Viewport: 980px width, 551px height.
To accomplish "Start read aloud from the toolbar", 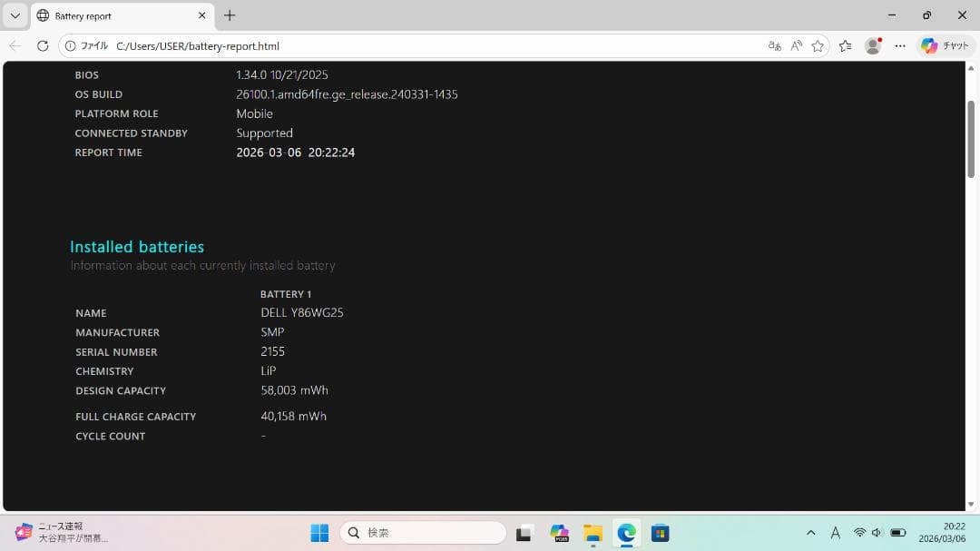I will (795, 45).
